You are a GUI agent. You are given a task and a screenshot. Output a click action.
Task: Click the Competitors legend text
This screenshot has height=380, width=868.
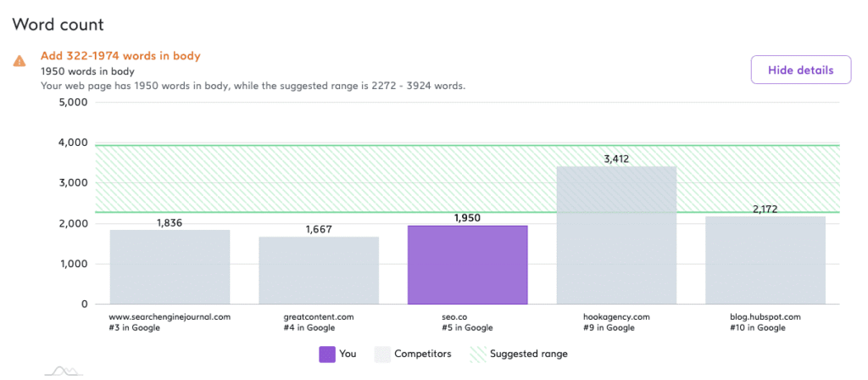pos(422,354)
